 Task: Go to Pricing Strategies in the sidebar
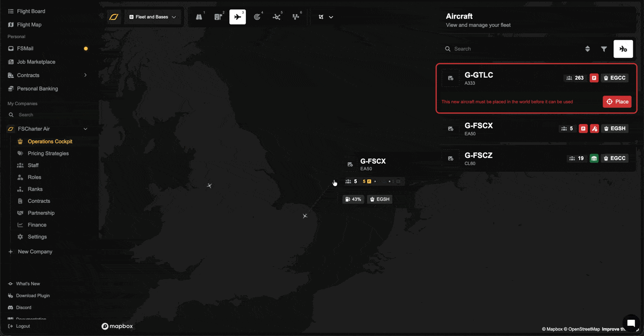(x=48, y=154)
